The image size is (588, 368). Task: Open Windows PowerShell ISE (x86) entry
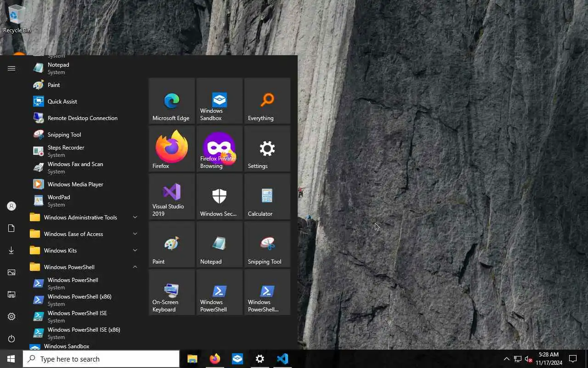click(x=85, y=333)
